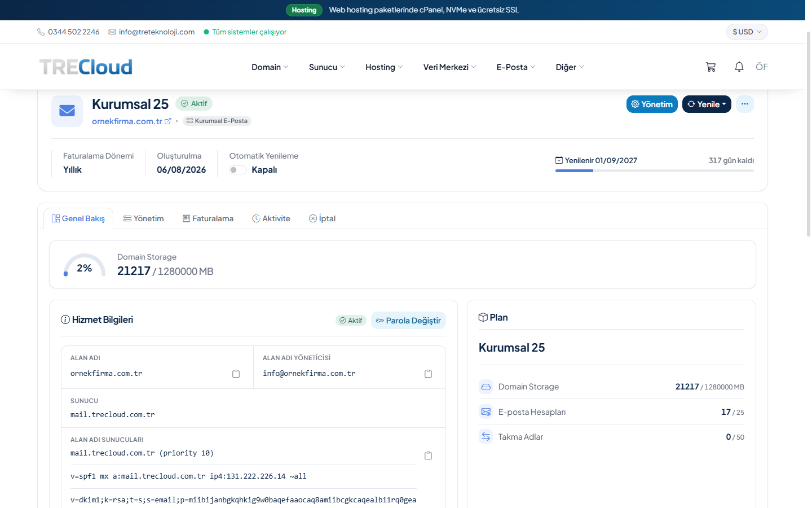
Task: Select the Genel Bakış tab
Action: coord(78,218)
